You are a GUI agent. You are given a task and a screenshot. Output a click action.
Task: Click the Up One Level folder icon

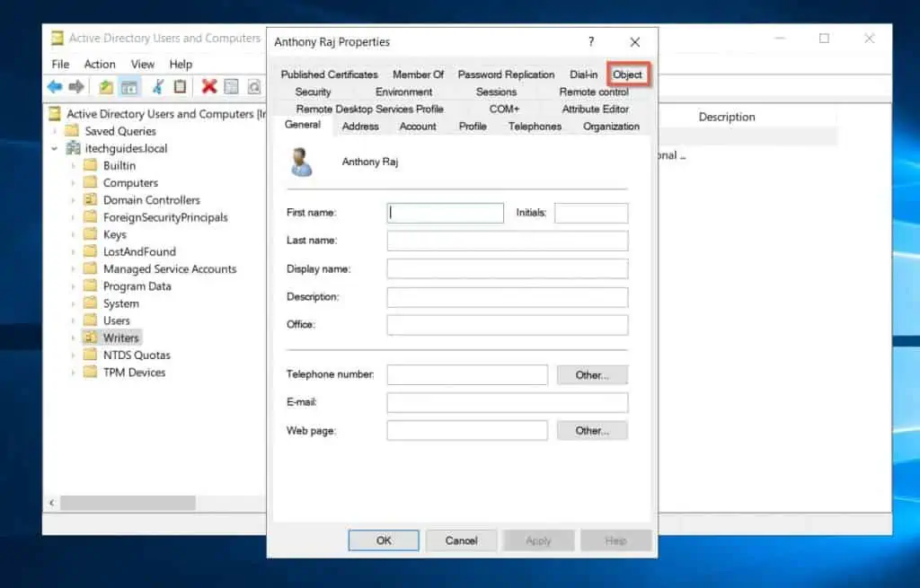(106, 87)
